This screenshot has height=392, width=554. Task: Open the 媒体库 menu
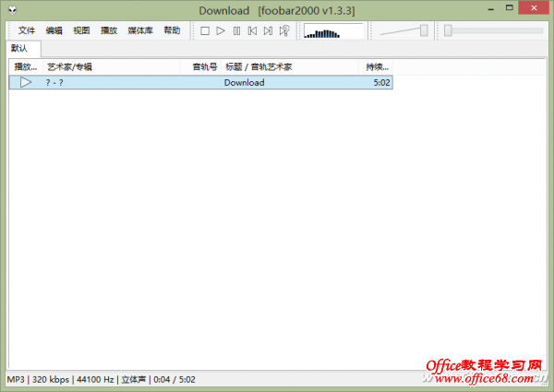click(140, 30)
